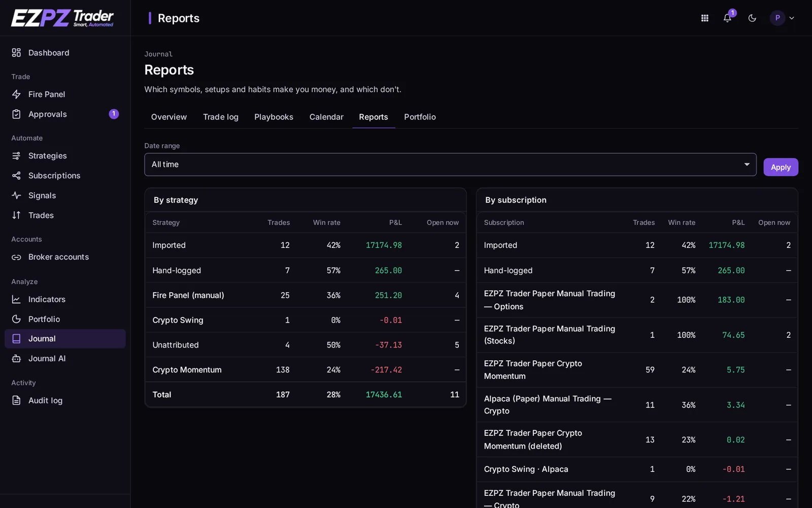Click the Broker accounts link icon
812x508 pixels.
16,257
